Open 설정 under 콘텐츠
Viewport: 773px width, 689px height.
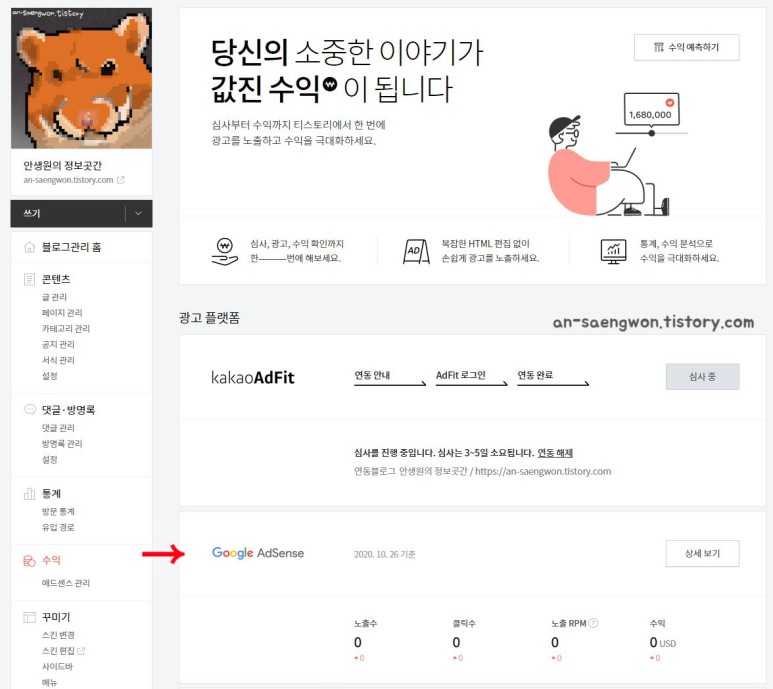click(50, 376)
